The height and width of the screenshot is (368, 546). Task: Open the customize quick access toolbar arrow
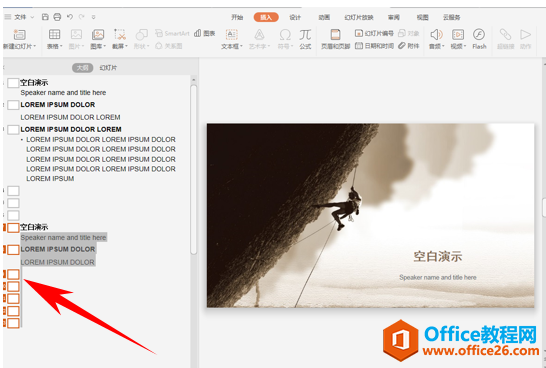(93, 17)
